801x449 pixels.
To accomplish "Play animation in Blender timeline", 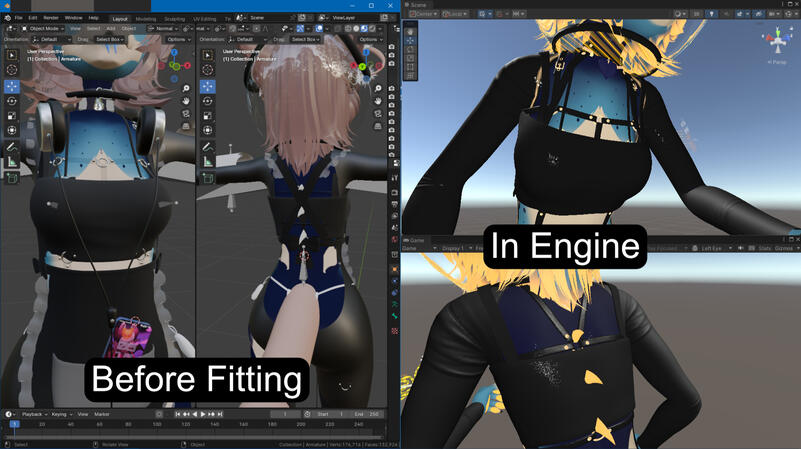I will (x=203, y=414).
